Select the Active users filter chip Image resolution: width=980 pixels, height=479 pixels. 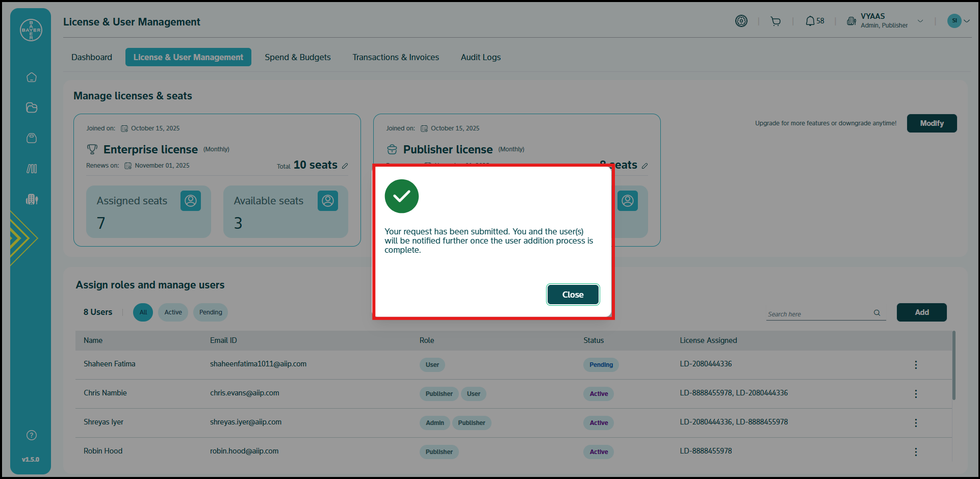(173, 312)
